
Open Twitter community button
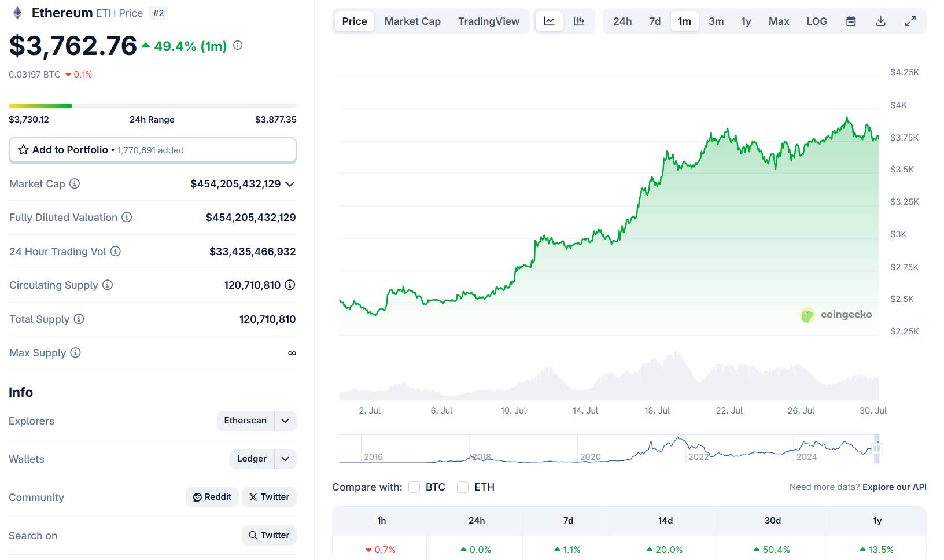(x=270, y=497)
